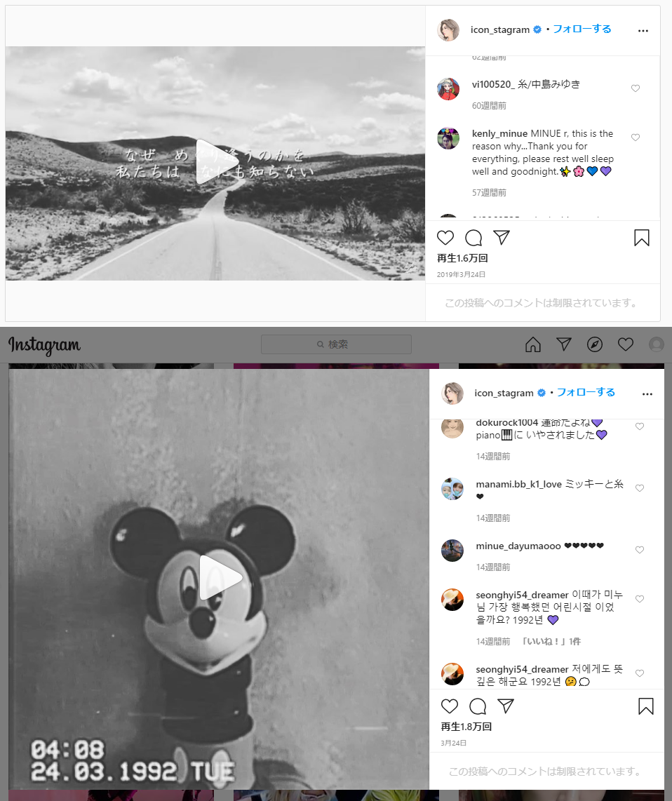Like seonghyi54_dreamer's comment starting 저에게도 뜻
672x801 pixels.
[639, 673]
